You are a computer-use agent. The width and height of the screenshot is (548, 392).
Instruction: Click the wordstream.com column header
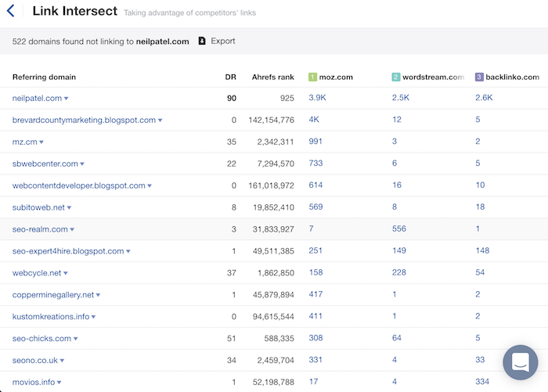(433, 77)
